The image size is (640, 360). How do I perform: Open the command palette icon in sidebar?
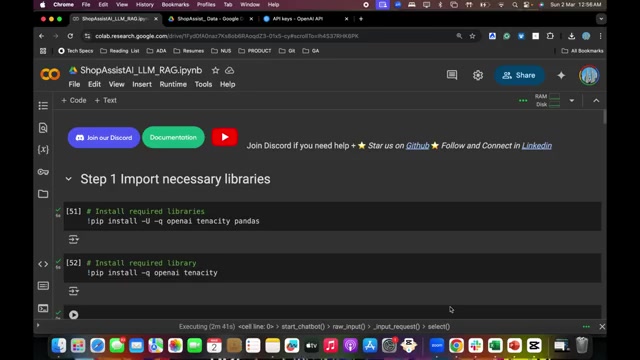point(43,286)
